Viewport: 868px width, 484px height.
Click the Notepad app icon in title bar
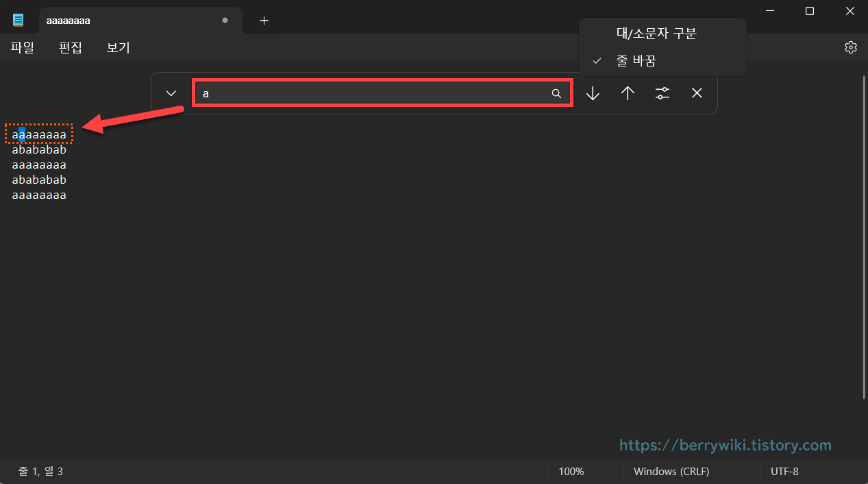(x=18, y=20)
